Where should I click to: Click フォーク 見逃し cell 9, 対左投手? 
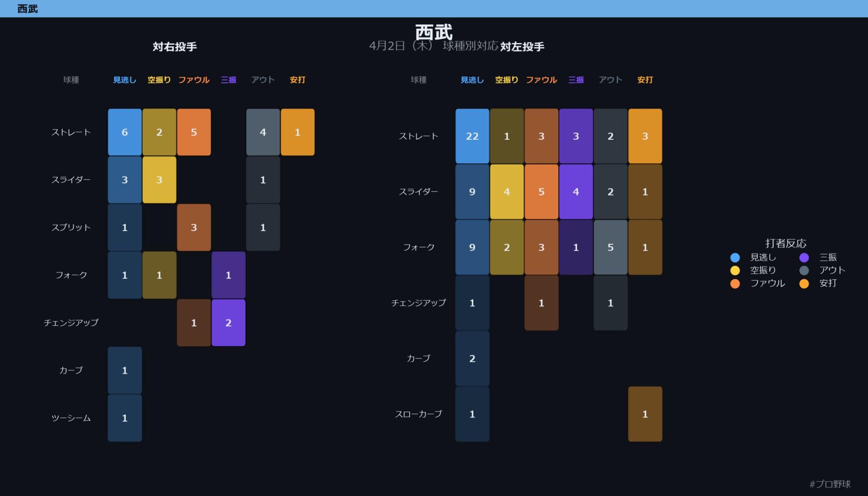(472, 247)
